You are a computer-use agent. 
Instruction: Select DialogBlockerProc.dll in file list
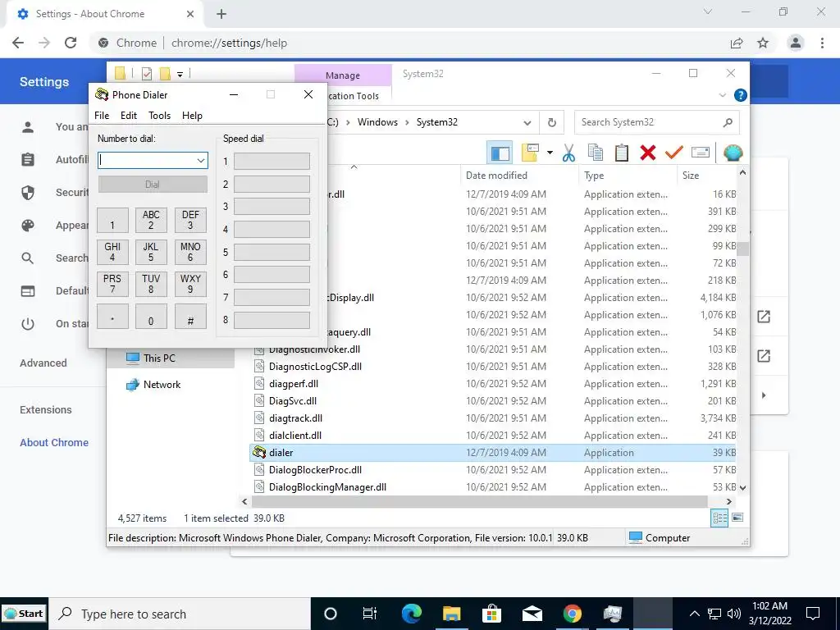point(316,470)
